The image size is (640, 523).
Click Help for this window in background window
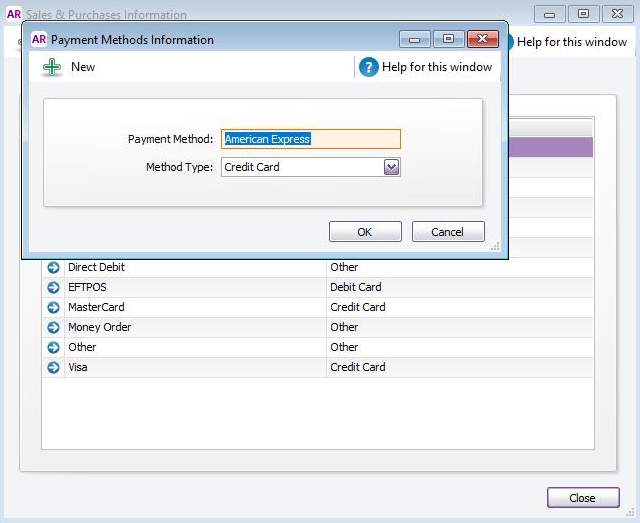click(572, 42)
